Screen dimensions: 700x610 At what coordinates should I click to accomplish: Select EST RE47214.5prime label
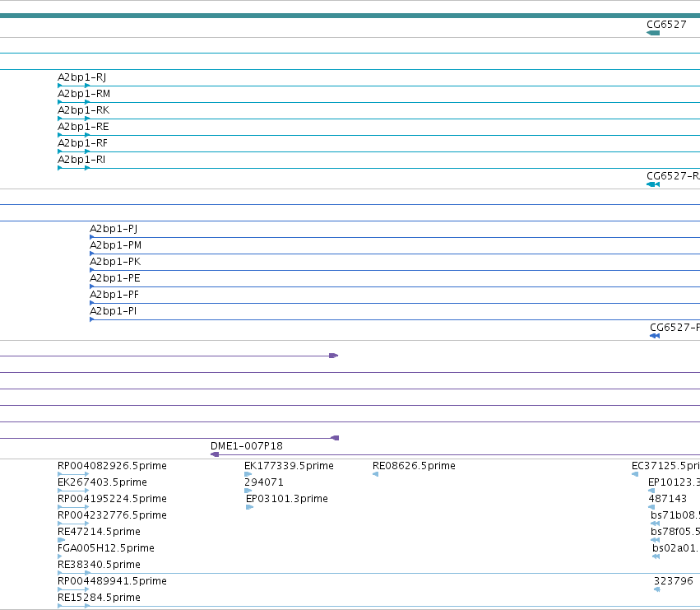(x=99, y=532)
